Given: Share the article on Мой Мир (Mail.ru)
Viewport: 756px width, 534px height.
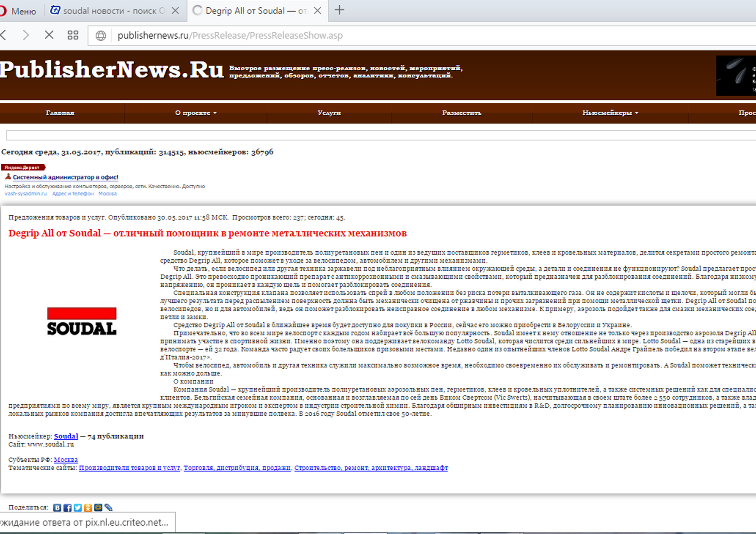Looking at the screenshot, I should (x=98, y=508).
